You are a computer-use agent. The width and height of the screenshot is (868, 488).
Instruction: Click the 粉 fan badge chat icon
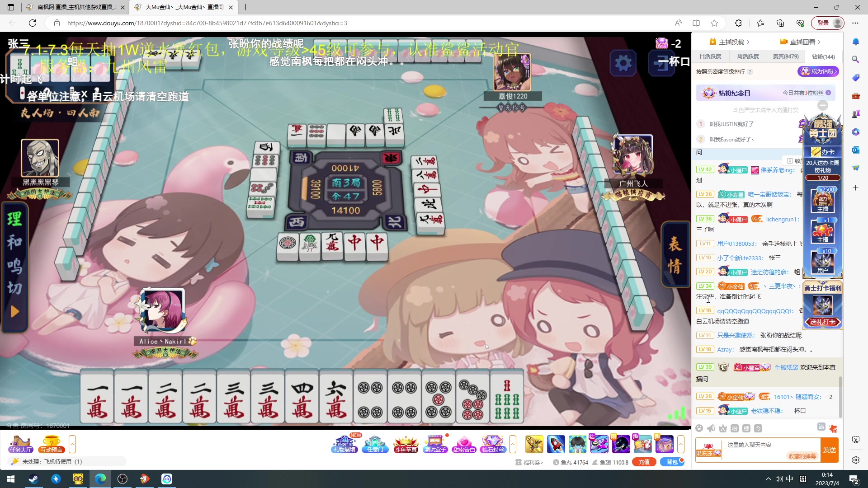point(735,428)
